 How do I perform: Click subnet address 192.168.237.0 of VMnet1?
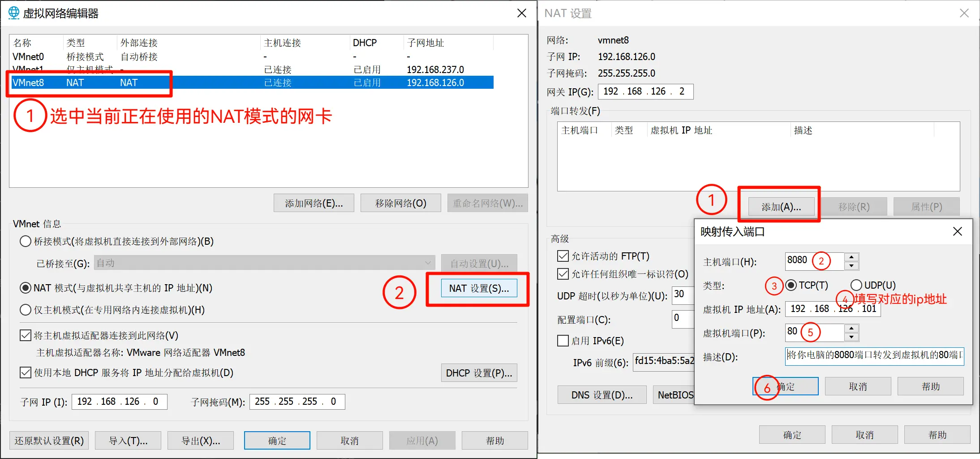coord(435,69)
